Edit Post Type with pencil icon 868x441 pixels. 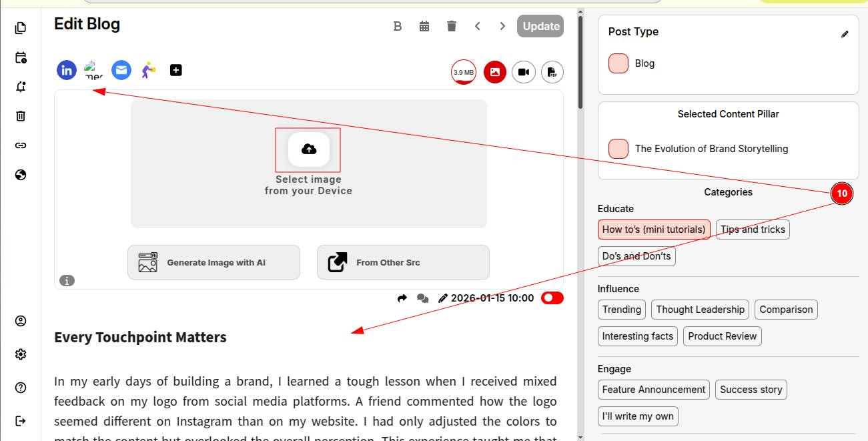point(845,34)
